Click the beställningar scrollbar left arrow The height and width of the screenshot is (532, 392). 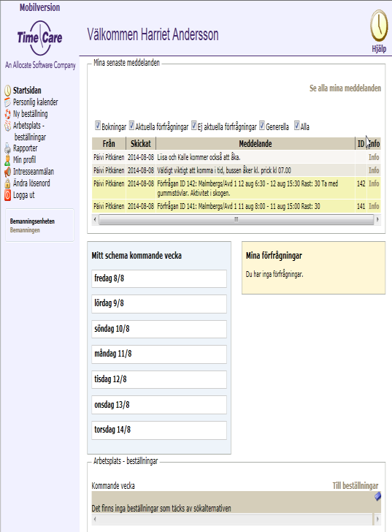pos(95,519)
